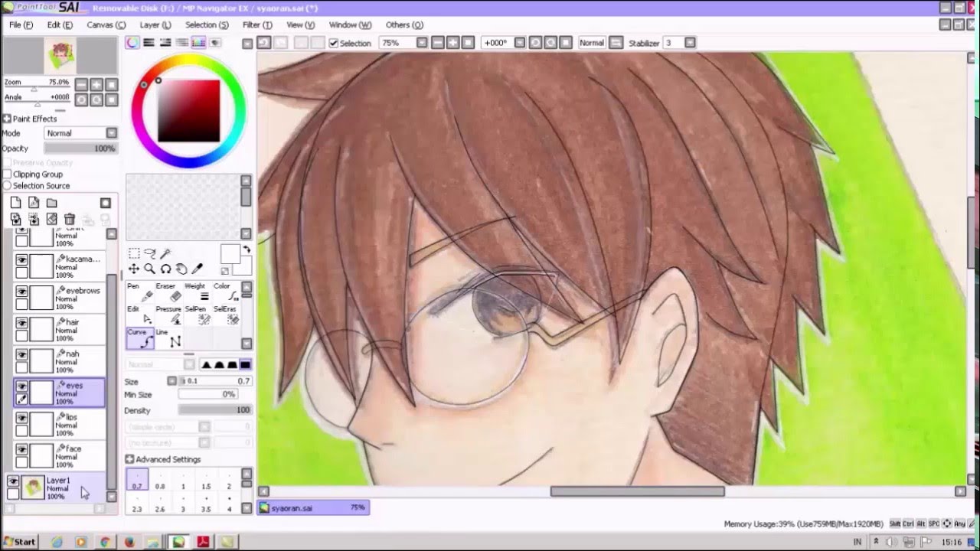Delete the selected layer with trash icon
Screen dimensions: 980x551
[70, 220]
